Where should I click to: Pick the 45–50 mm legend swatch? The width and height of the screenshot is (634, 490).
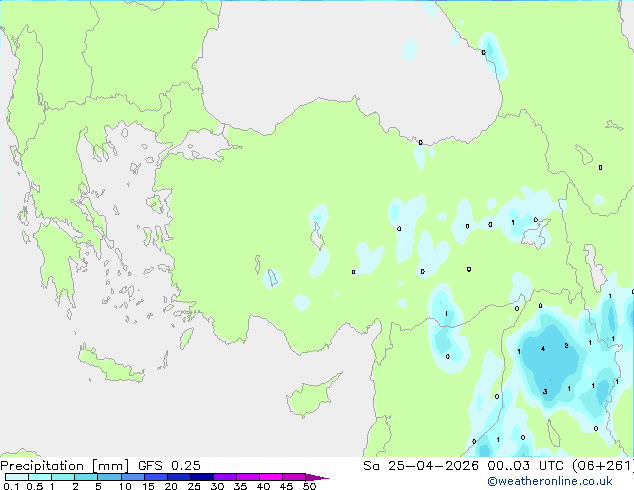(x=294, y=477)
